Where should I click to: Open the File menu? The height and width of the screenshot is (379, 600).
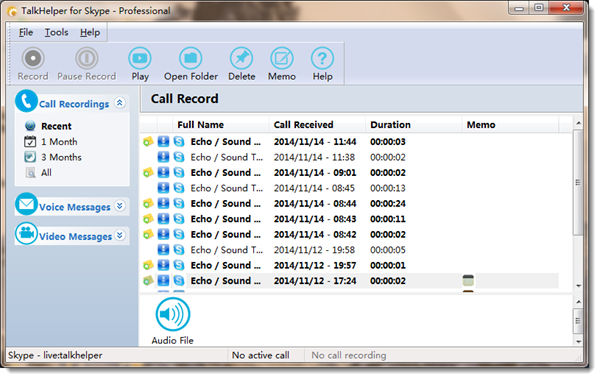(26, 33)
